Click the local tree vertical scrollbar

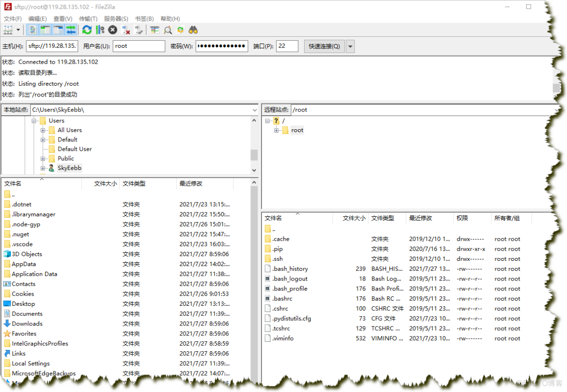(x=254, y=155)
